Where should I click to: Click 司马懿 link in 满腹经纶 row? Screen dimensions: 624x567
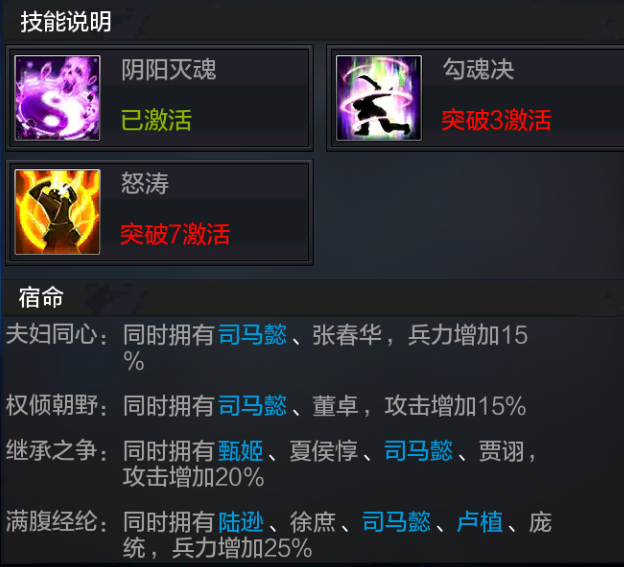(396, 522)
